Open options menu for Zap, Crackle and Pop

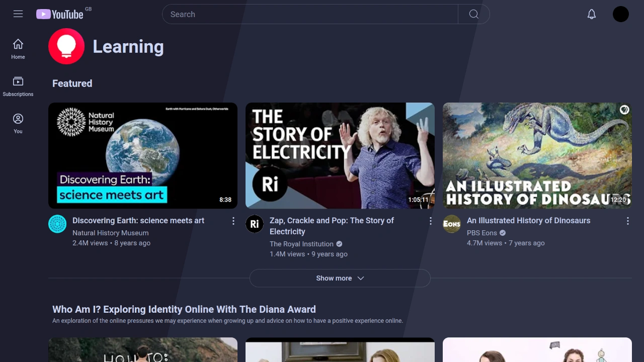430,221
